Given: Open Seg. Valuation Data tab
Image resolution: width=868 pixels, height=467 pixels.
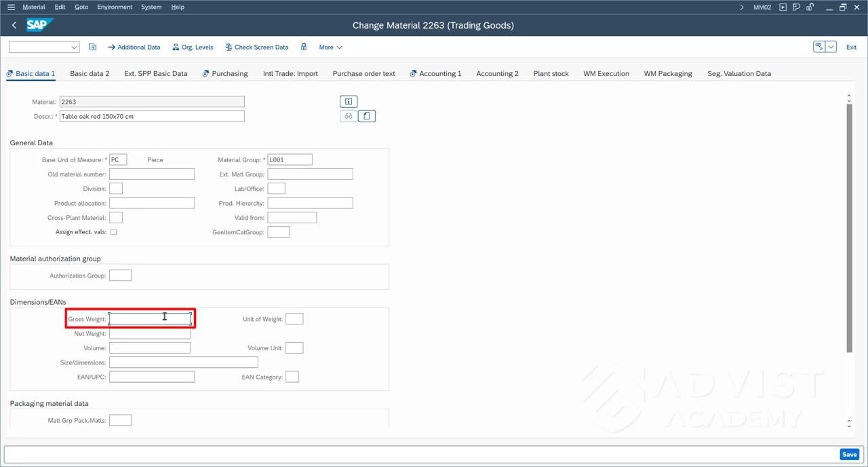Looking at the screenshot, I should pos(739,73).
